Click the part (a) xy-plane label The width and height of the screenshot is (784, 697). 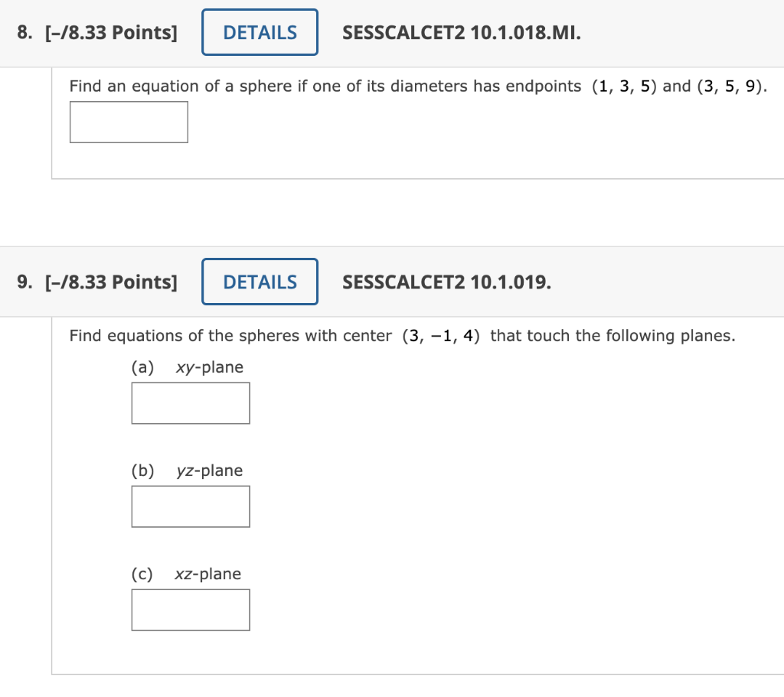(x=187, y=367)
